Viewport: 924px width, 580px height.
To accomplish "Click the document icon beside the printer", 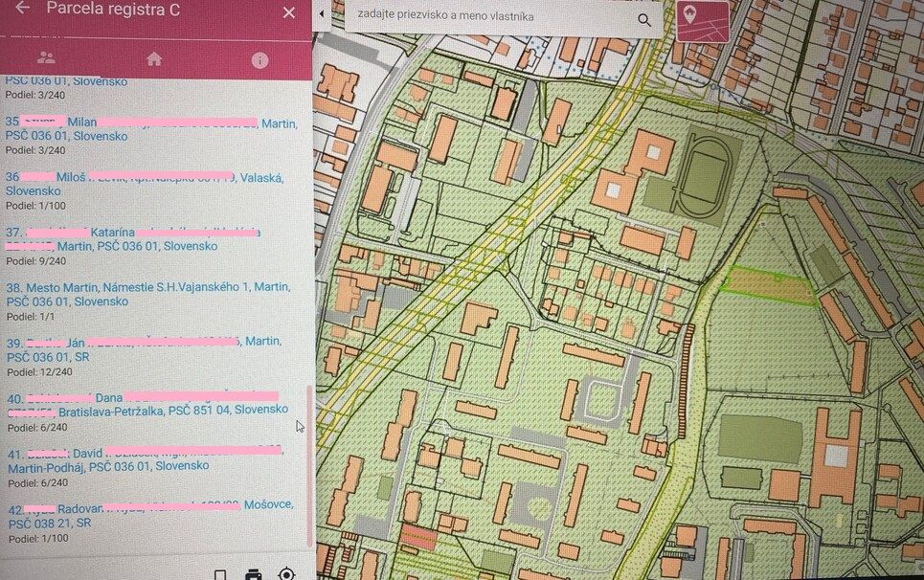I will (x=220, y=574).
